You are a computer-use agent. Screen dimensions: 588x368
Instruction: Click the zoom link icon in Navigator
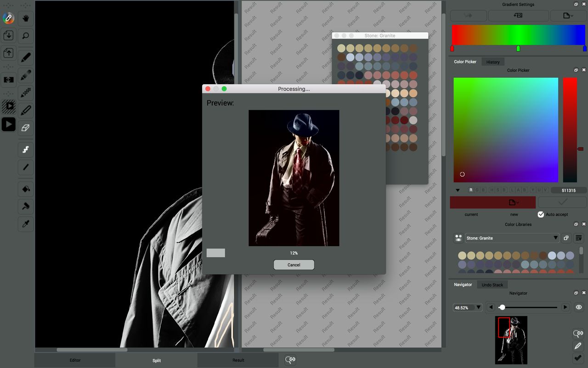pyautogui.click(x=578, y=333)
